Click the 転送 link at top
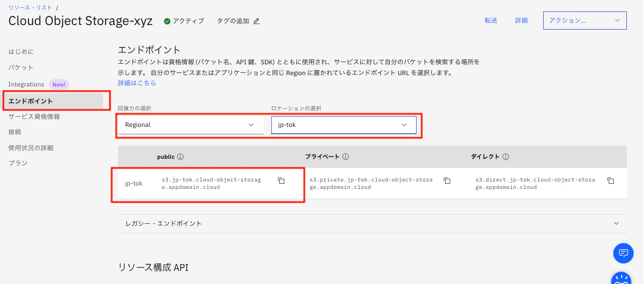This screenshot has width=644, height=284. pyautogui.click(x=491, y=20)
